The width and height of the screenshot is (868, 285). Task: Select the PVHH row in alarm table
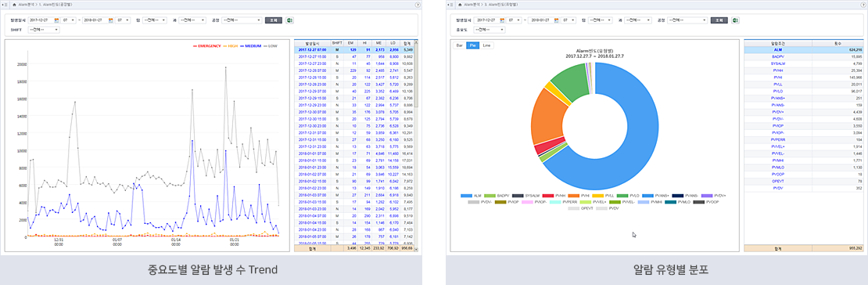(x=803, y=70)
